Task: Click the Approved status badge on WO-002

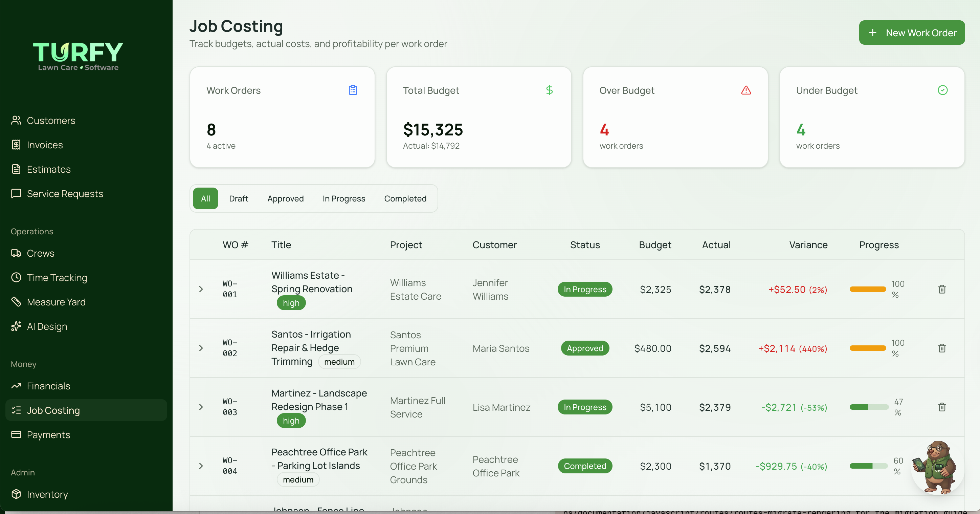Action: tap(585, 348)
